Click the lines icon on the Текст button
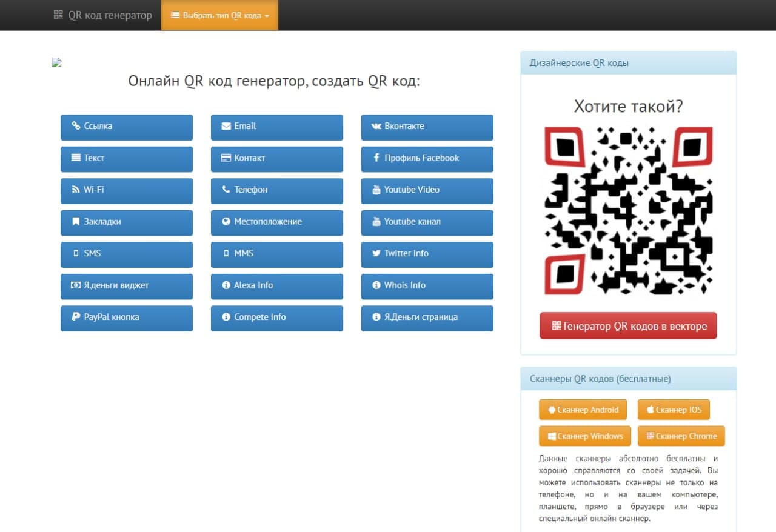The image size is (776, 532). pos(76,158)
